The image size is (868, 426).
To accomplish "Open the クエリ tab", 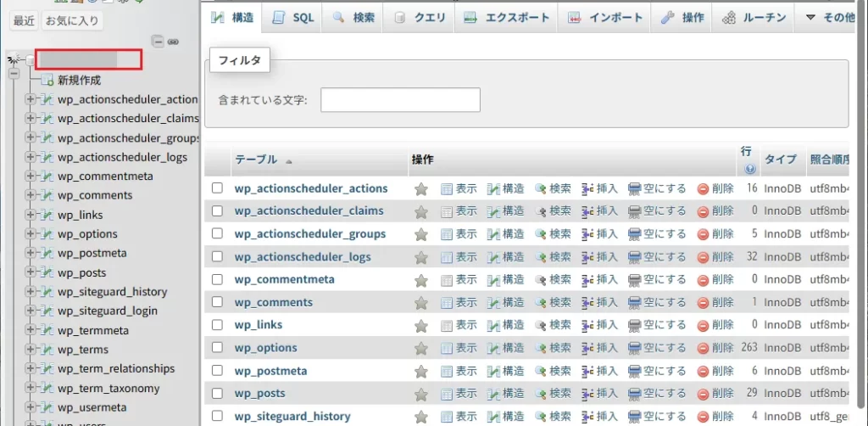I will pyautogui.click(x=420, y=18).
